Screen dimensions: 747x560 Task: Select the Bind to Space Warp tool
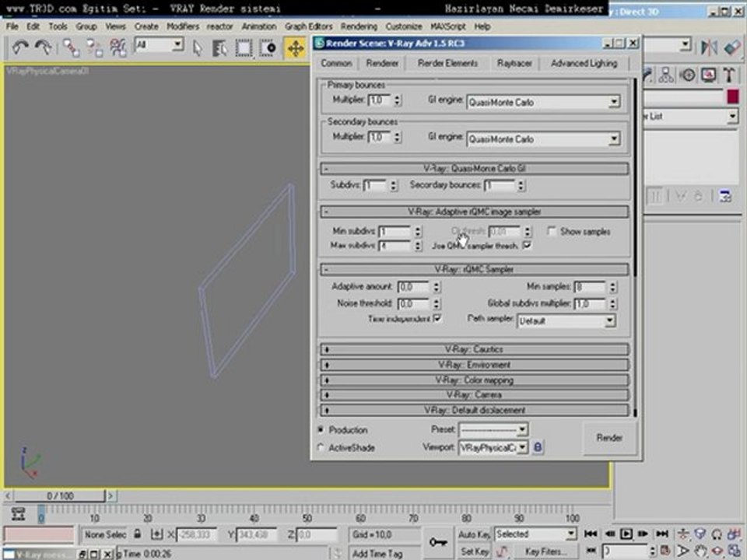(x=117, y=47)
